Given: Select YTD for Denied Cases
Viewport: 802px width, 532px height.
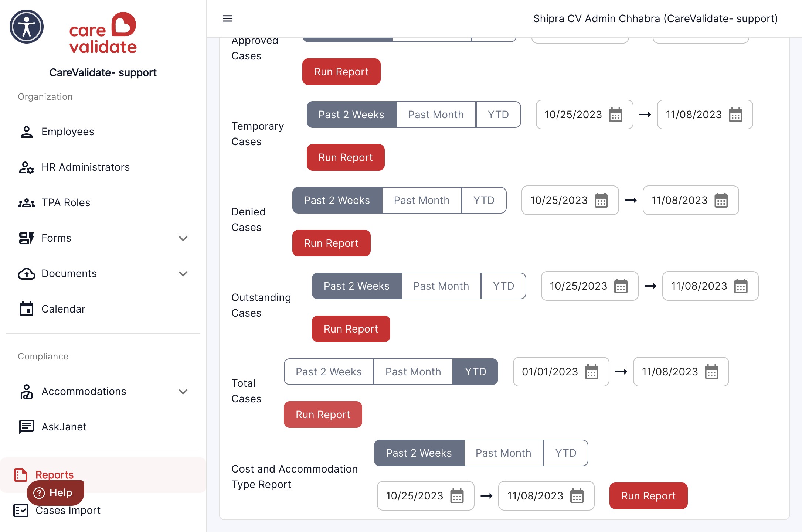Looking at the screenshot, I should tap(484, 200).
